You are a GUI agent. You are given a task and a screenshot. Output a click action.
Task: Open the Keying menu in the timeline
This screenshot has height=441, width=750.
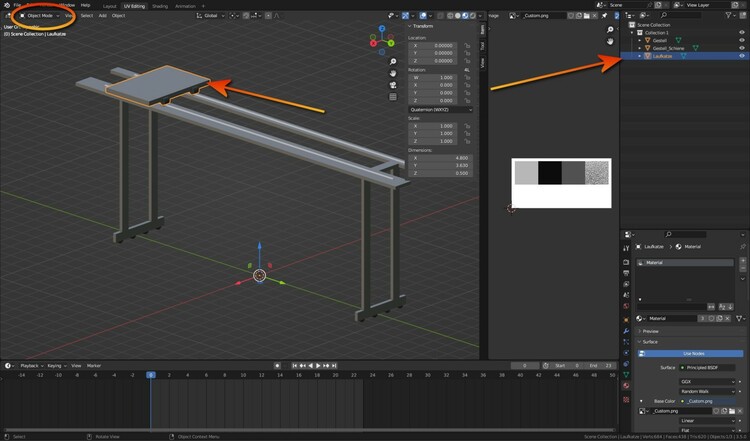click(x=55, y=366)
